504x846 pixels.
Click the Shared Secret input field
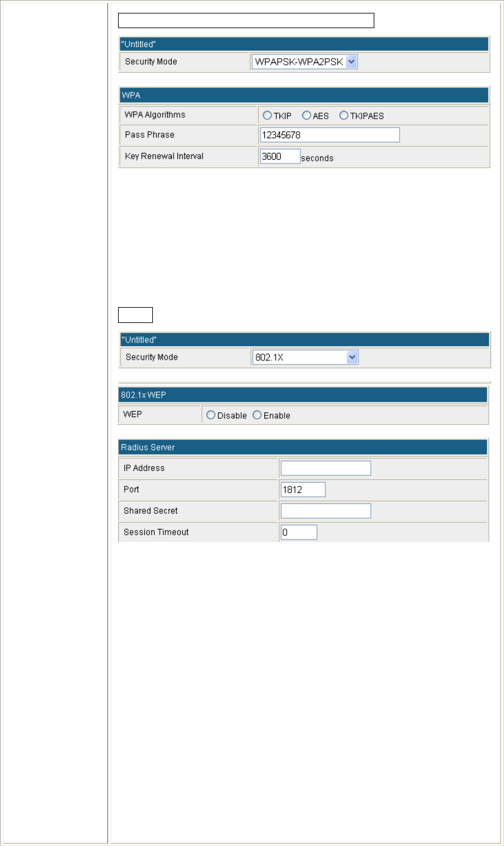tap(325, 511)
